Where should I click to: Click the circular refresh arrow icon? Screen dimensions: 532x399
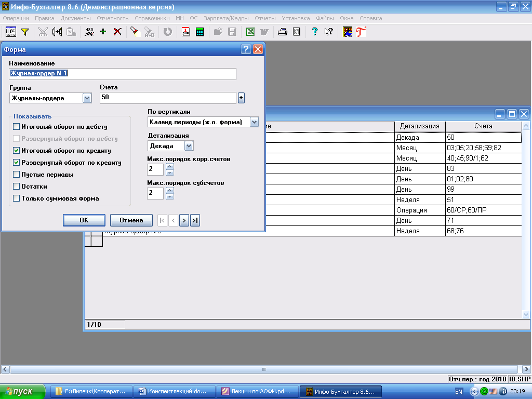click(x=168, y=32)
